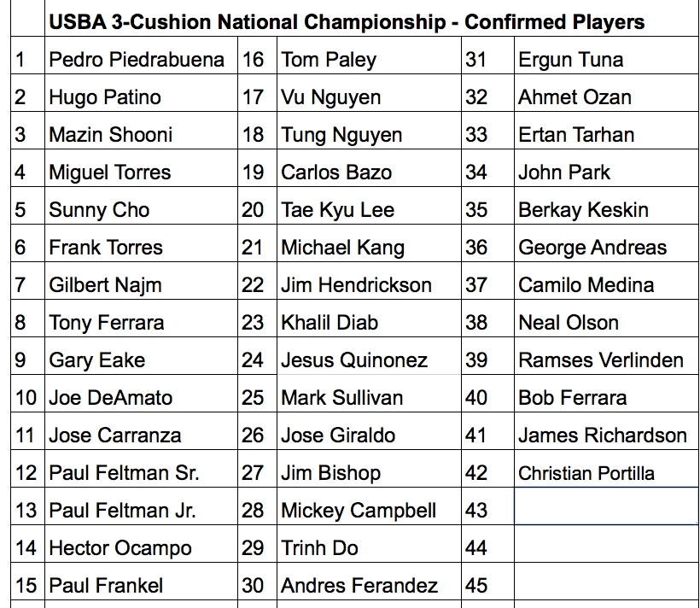The image size is (700, 608).
Task: Select the number 16 cell
Action: 257,56
